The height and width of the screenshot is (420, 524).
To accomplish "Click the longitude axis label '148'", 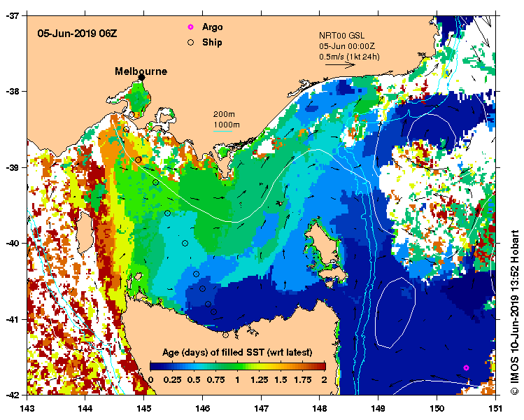I will click(320, 409).
